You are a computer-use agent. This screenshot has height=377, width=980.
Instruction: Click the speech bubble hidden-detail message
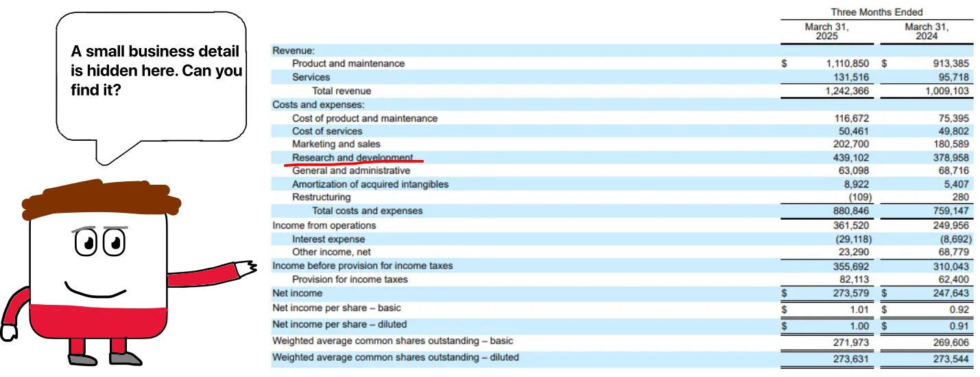pyautogui.click(x=156, y=71)
